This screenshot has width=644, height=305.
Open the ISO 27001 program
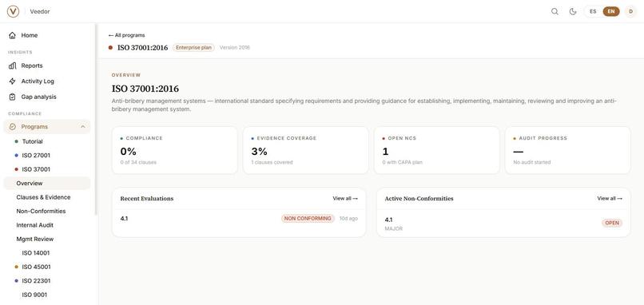coord(47,155)
